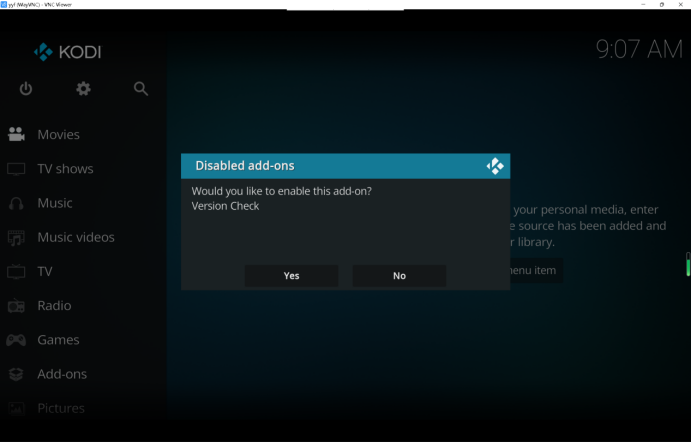Click the TV shows screen icon
Viewport: 692px width, 442px height.
(x=16, y=169)
